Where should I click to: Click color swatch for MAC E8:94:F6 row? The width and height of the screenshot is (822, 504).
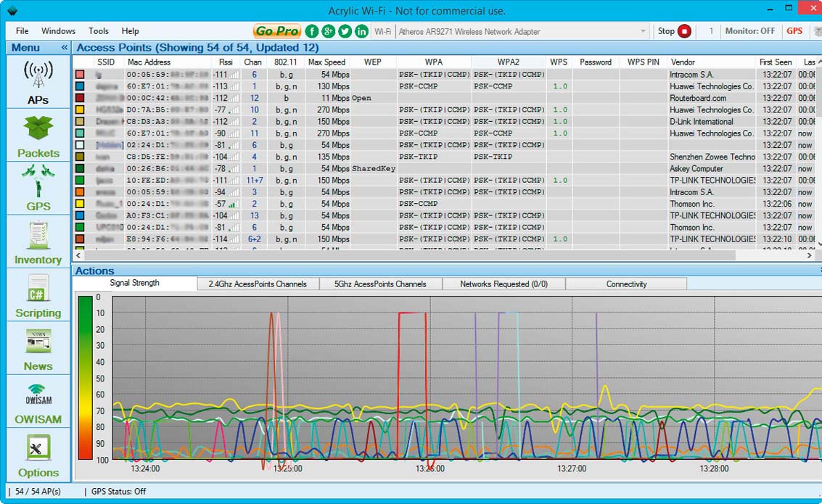(x=81, y=239)
